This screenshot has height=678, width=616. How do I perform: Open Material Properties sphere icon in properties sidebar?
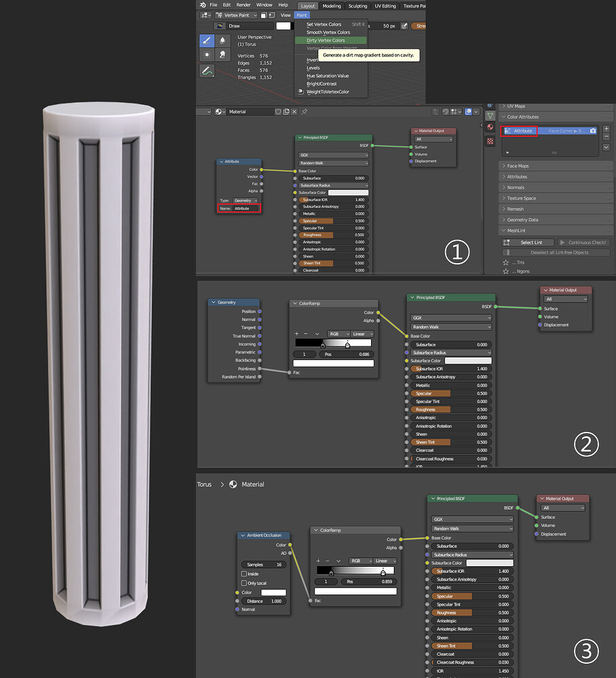click(490, 127)
